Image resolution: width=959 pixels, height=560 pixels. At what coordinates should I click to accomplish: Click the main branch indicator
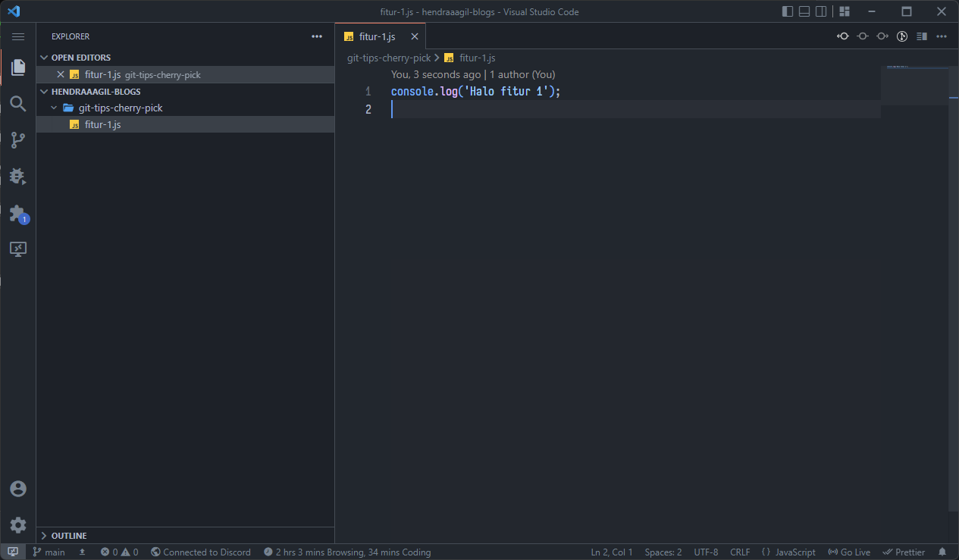pyautogui.click(x=49, y=552)
